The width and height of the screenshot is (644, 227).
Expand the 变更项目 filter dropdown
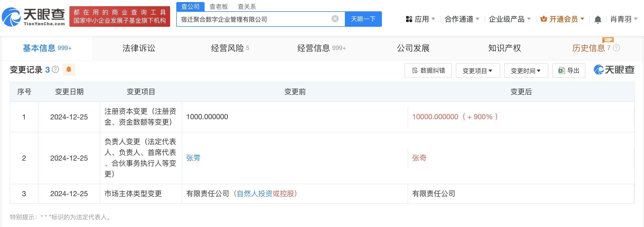click(478, 71)
